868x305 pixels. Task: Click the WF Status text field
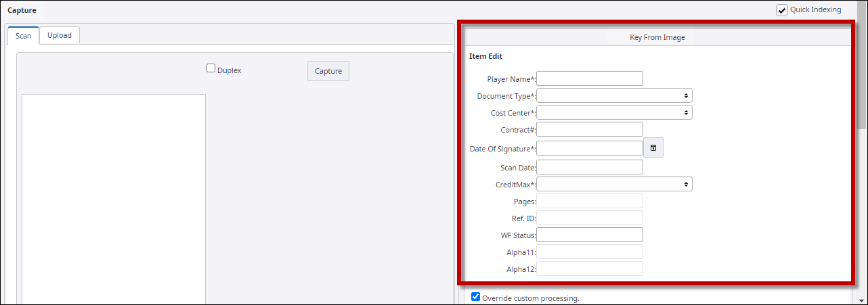pos(590,235)
